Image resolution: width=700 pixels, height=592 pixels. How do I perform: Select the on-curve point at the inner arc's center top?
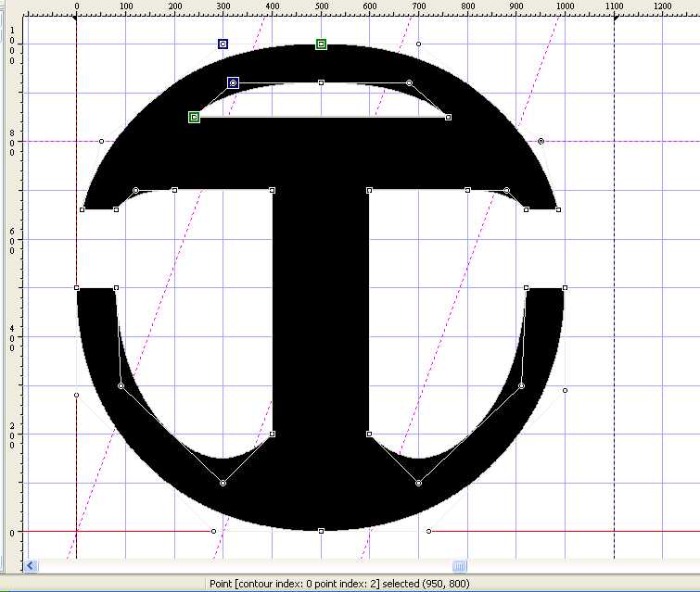click(x=321, y=83)
